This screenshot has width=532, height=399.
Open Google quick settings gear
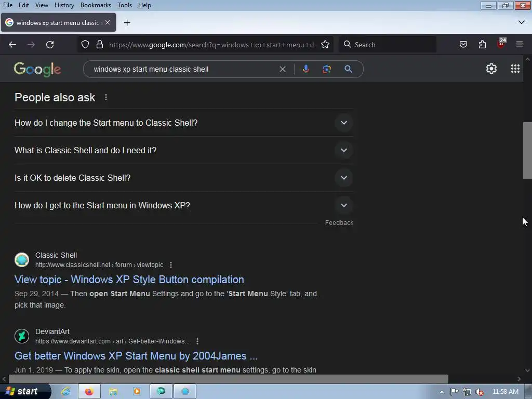[491, 69]
